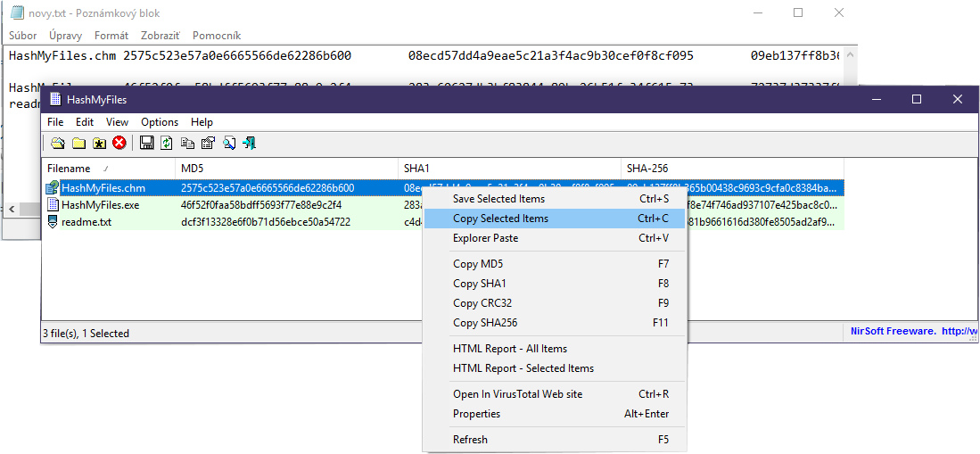Choose Copy CRC32 from context menu
The image size is (980, 454).
point(555,303)
